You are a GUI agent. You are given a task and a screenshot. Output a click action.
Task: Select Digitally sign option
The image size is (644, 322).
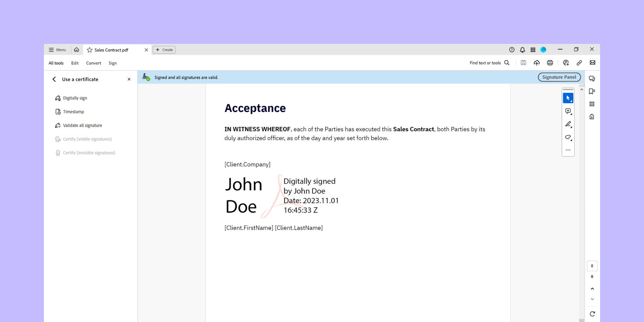tap(71, 98)
